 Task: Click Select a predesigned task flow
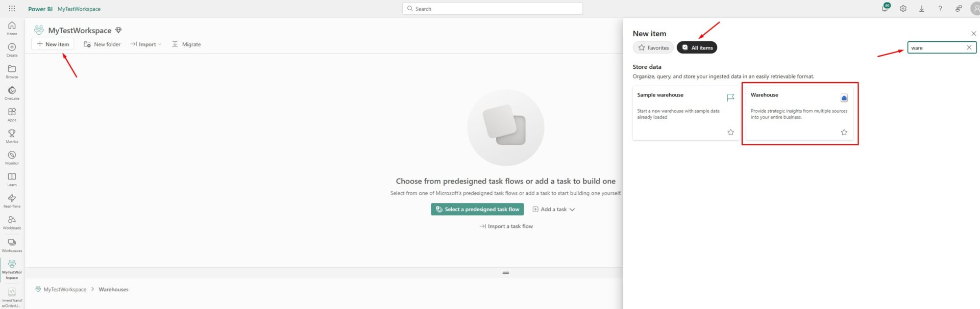[477, 209]
